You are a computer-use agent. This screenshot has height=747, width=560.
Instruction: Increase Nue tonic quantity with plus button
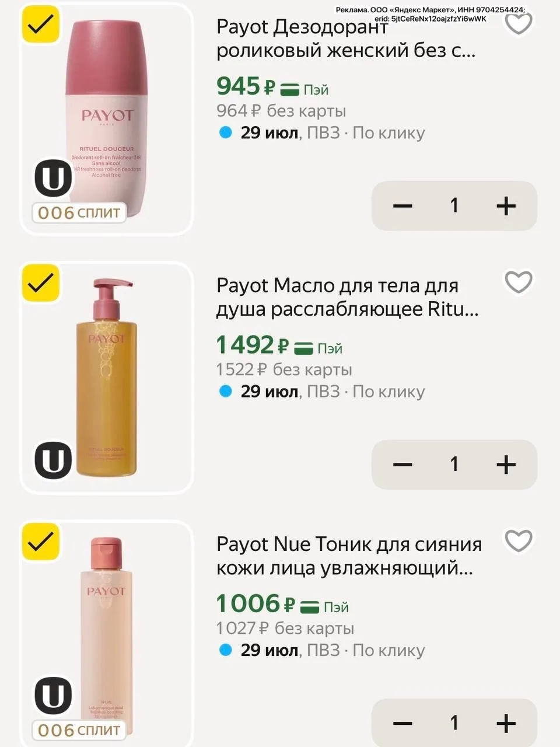(506, 723)
